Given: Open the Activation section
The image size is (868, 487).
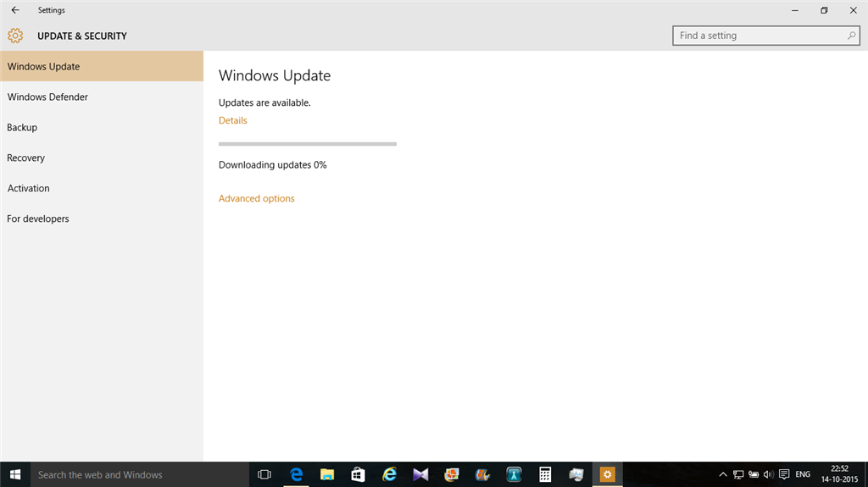Looking at the screenshot, I should [x=102, y=188].
